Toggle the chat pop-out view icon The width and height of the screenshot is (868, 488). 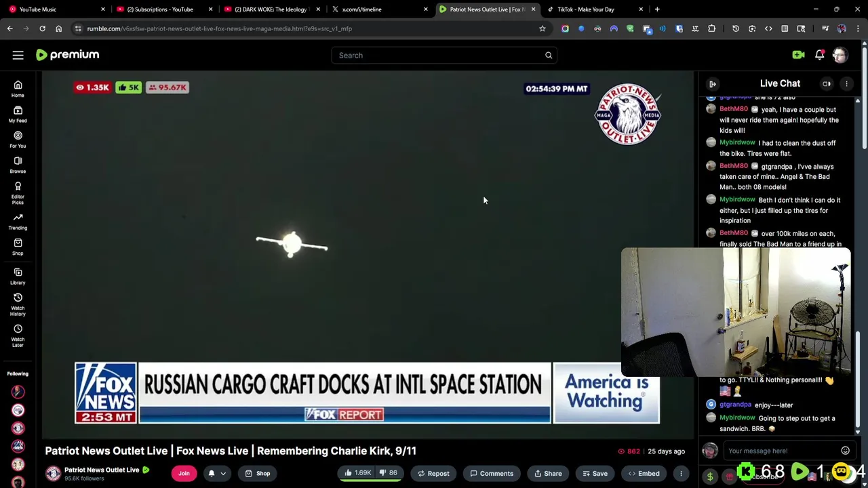(x=827, y=84)
